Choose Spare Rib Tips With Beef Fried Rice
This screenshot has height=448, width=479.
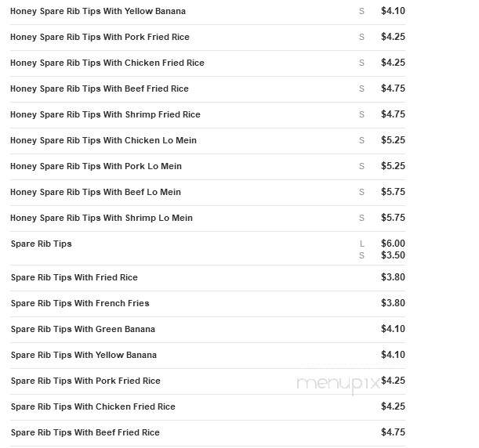85,433
